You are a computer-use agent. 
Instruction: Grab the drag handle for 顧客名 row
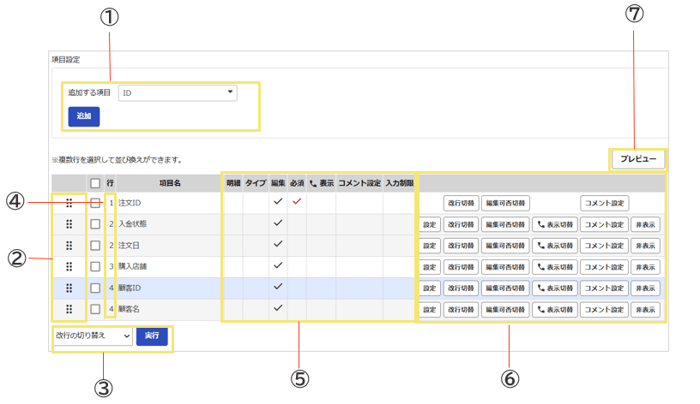(69, 309)
